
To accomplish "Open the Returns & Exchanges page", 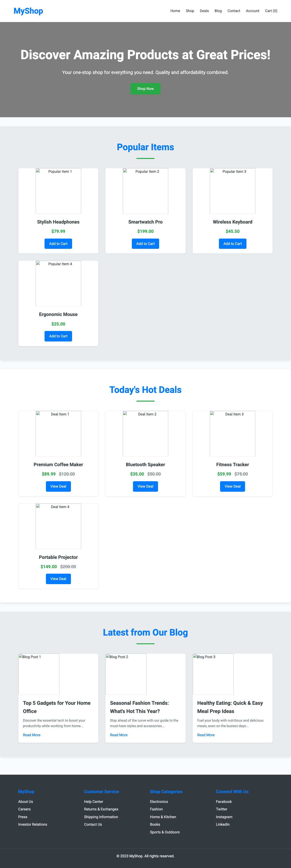I will (101, 809).
